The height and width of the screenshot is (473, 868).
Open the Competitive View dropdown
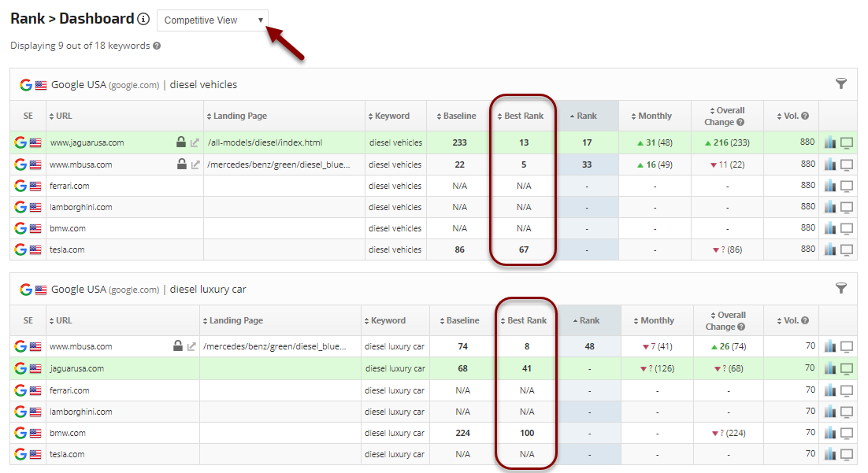[x=213, y=20]
